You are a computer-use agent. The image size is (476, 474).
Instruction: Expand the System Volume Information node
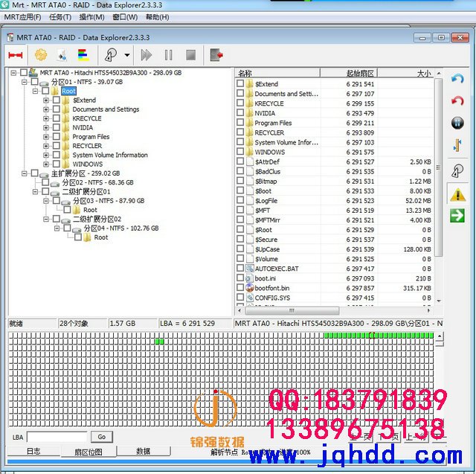coord(46,155)
